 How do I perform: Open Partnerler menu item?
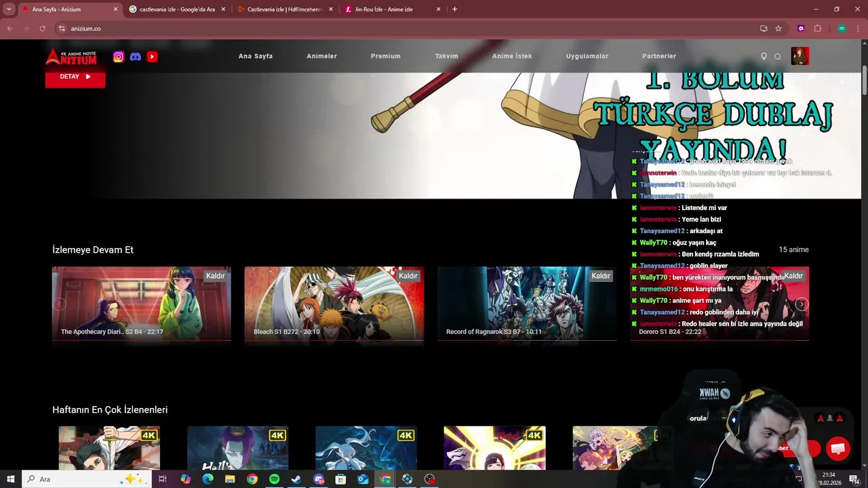tap(659, 56)
